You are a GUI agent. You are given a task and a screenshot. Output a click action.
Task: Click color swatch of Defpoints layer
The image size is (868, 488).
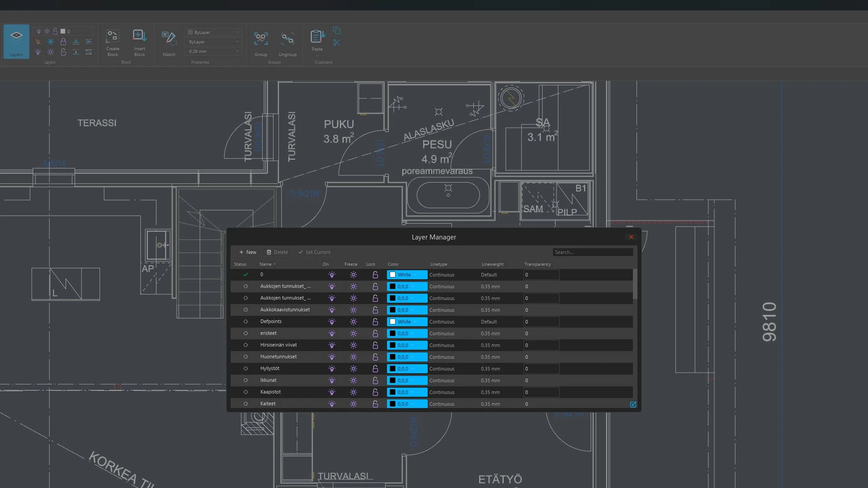coord(392,322)
